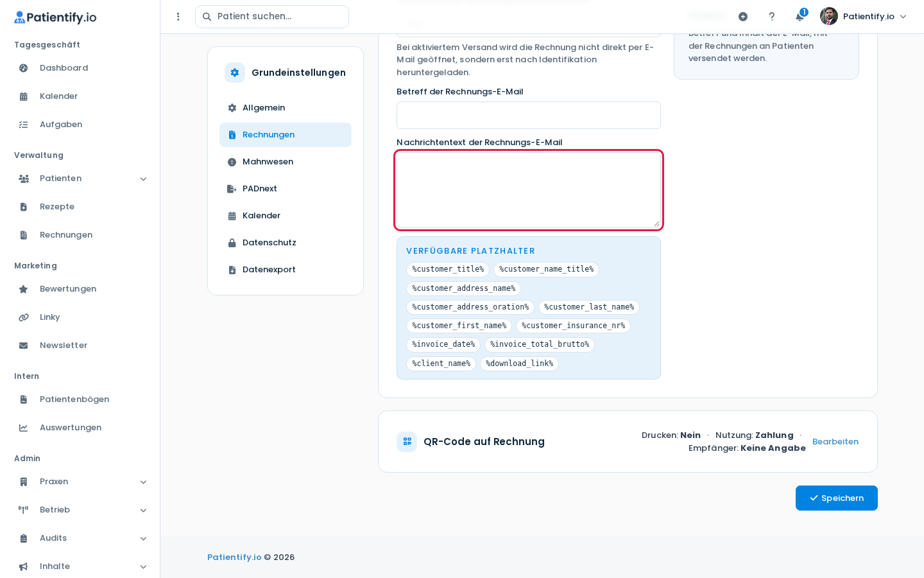Click the Patientify.io logo
Screen dimensions: 924x578
tap(55, 17)
